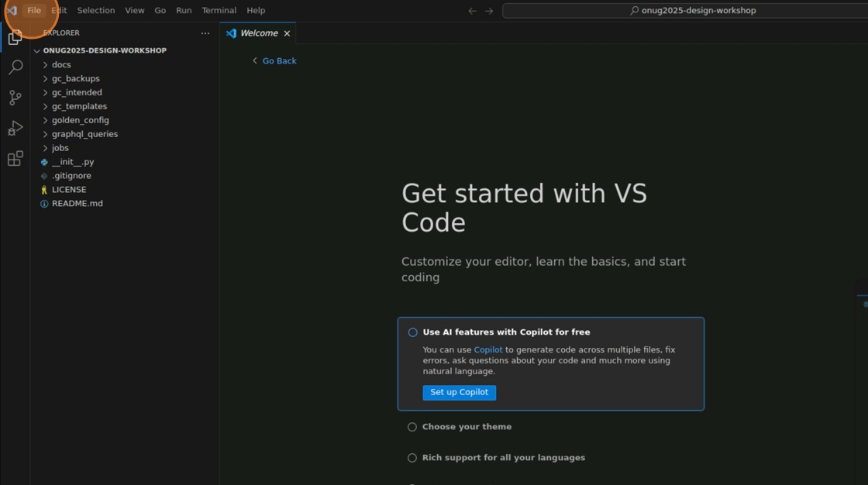Open the File menu
Image resolution: width=868 pixels, height=485 pixels.
pyautogui.click(x=34, y=11)
